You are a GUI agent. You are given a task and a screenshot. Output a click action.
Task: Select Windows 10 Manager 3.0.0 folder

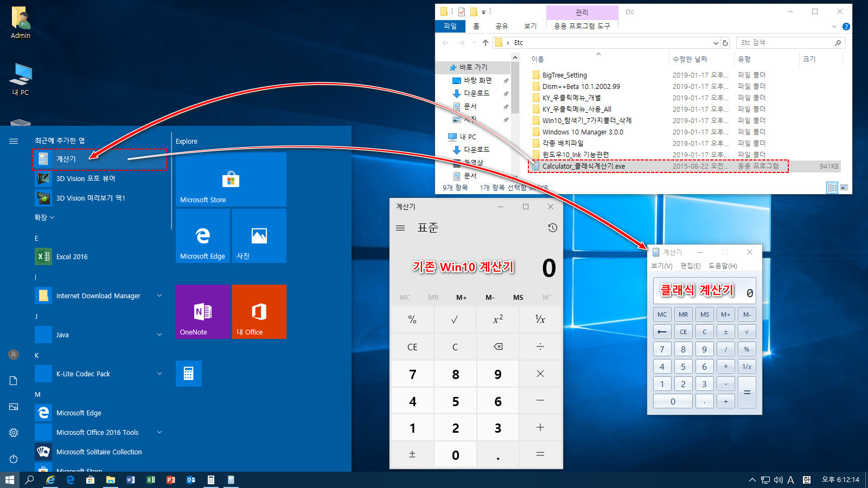[x=583, y=132]
